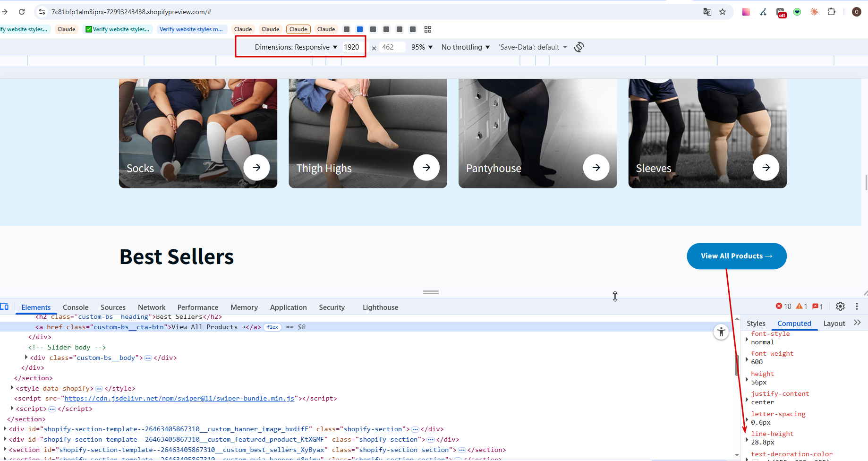868x461 pixels.
Task: Click the address bar URL
Action: [x=131, y=12]
